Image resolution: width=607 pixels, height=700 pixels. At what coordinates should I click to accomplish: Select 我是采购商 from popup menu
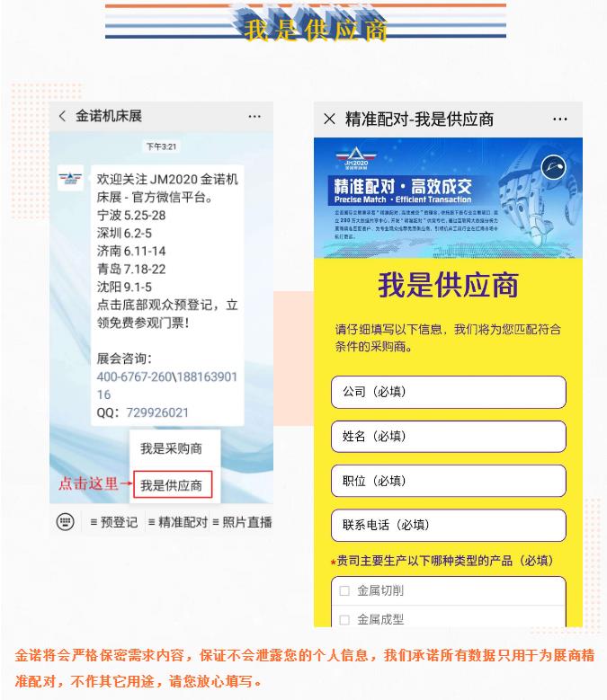pos(172,448)
